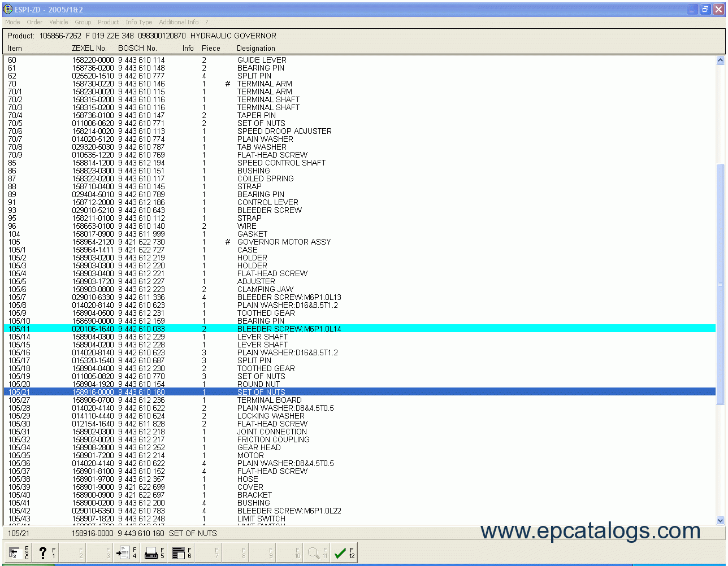Image resolution: width=728 pixels, height=566 pixels.
Task: Restore the window using title bar button
Action: point(705,10)
